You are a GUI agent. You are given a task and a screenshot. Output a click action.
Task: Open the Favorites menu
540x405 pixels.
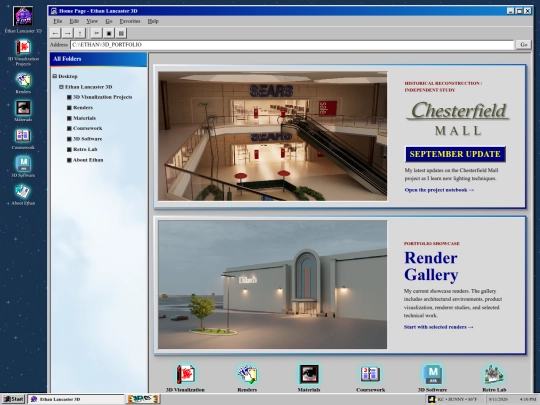130,21
